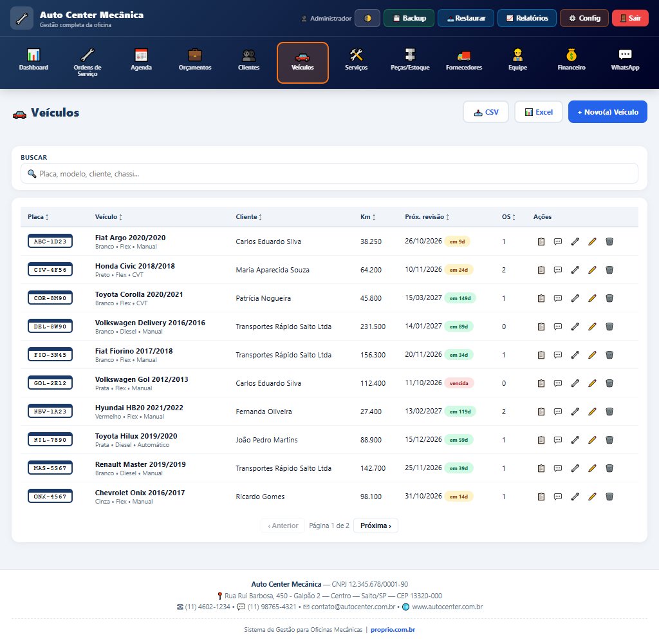Viewport: 659px width, 644px height.
Task: Go to Ordens de Serviço
Action: [88, 62]
